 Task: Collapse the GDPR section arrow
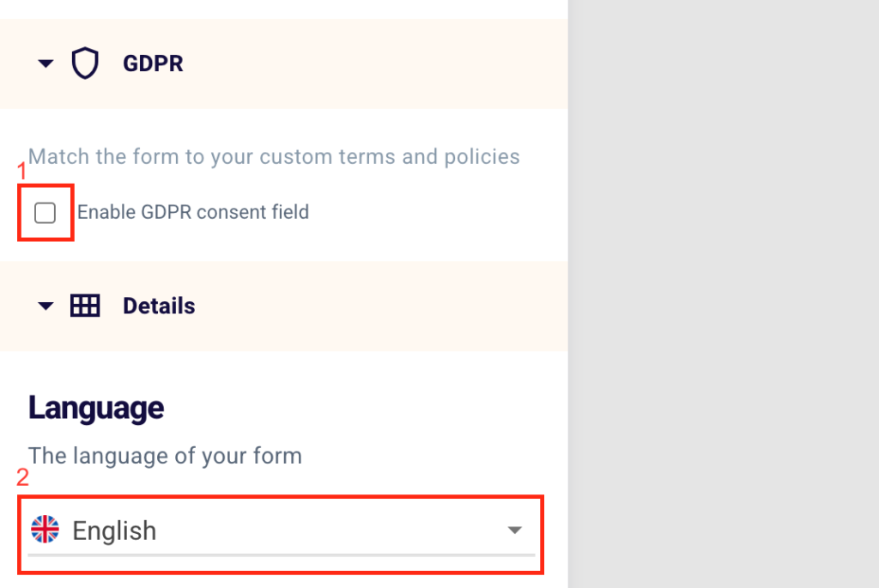pyautogui.click(x=46, y=64)
